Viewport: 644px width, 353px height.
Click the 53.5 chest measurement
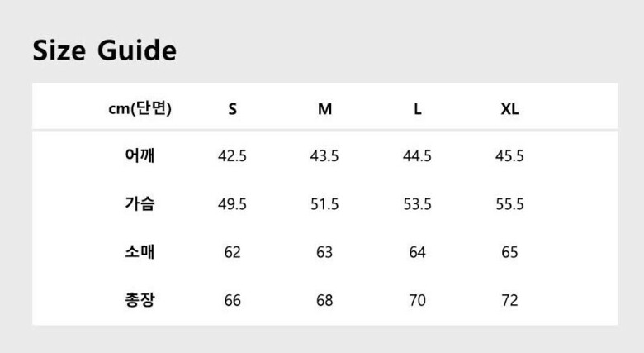pos(418,204)
